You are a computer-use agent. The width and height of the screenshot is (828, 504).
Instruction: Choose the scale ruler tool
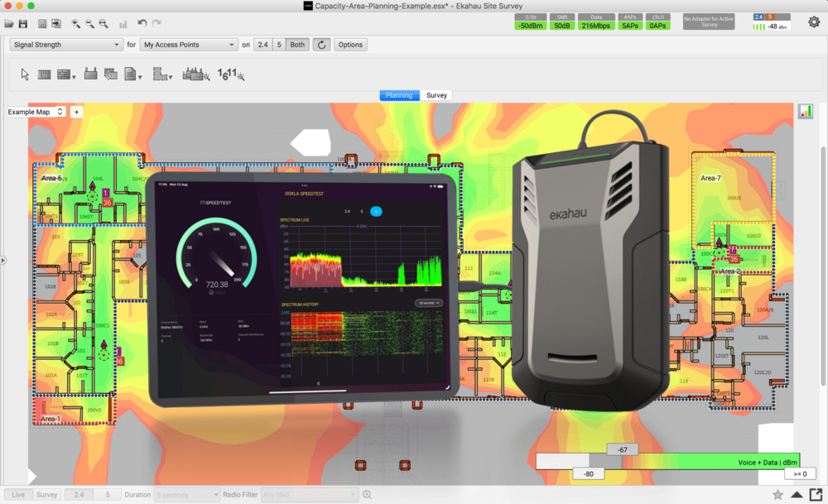(x=44, y=74)
